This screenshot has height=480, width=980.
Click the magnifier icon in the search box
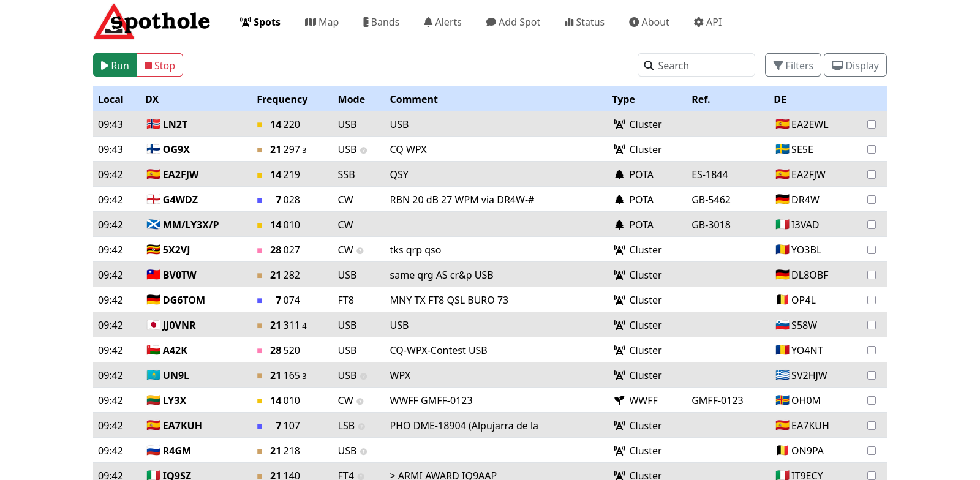click(649, 66)
